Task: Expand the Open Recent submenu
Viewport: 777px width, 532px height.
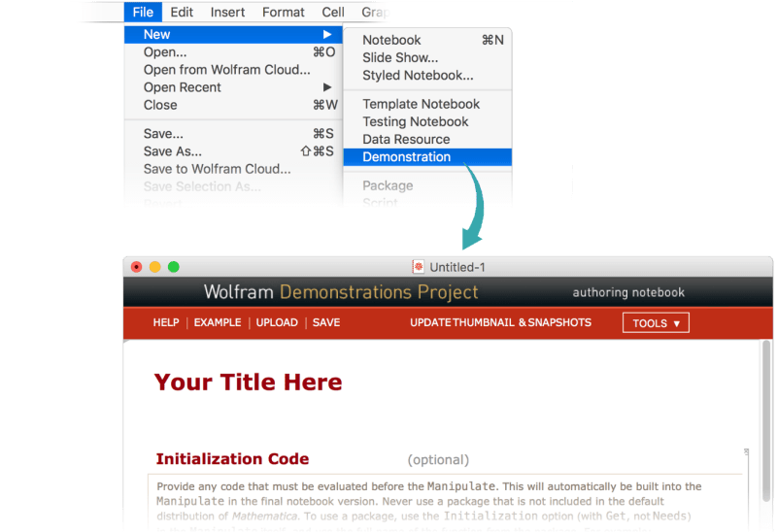Action: point(233,87)
